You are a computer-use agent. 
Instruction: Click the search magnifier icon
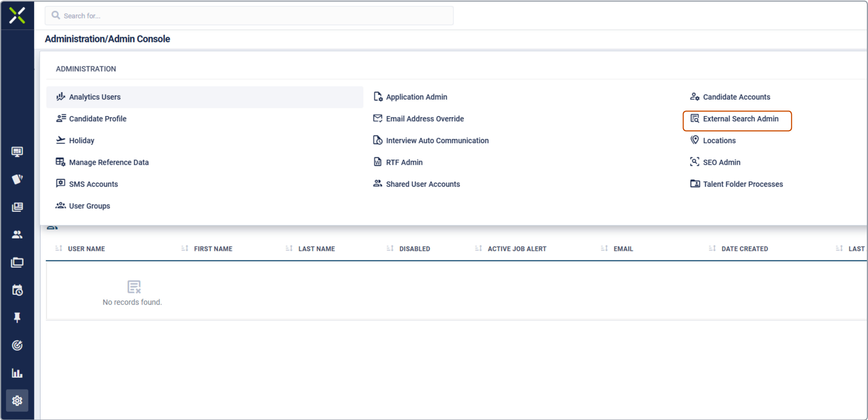(55, 16)
